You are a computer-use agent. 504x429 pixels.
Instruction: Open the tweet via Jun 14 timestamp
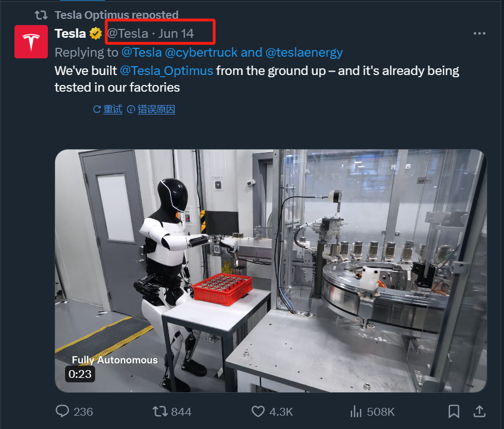tap(176, 33)
